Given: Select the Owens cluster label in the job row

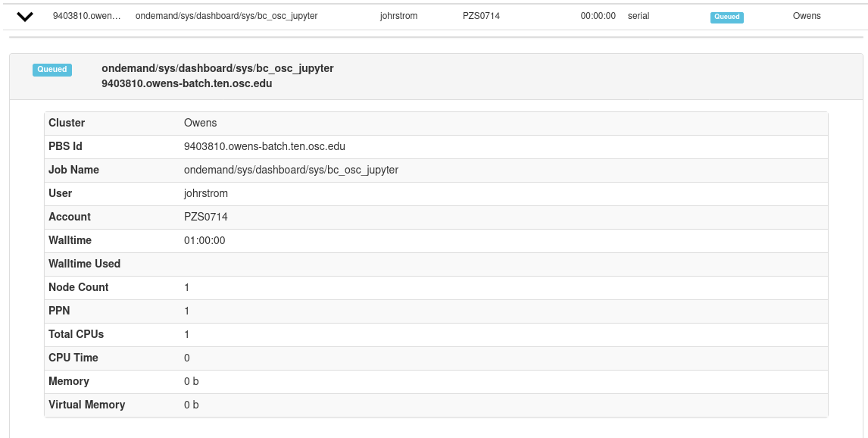Looking at the screenshot, I should coord(807,15).
